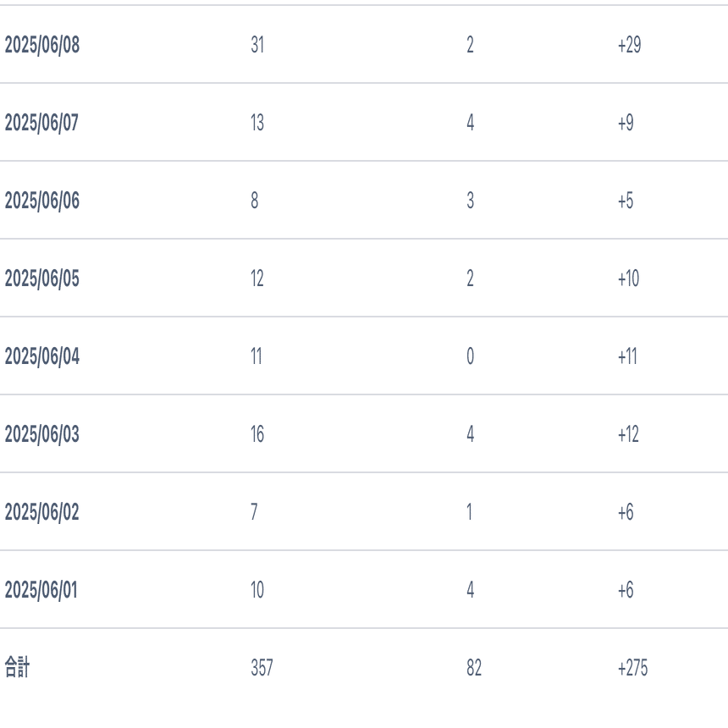Viewport: 728px width, 728px height.
Task: Click the +5 value for 2025/06/06
Action: (626, 201)
